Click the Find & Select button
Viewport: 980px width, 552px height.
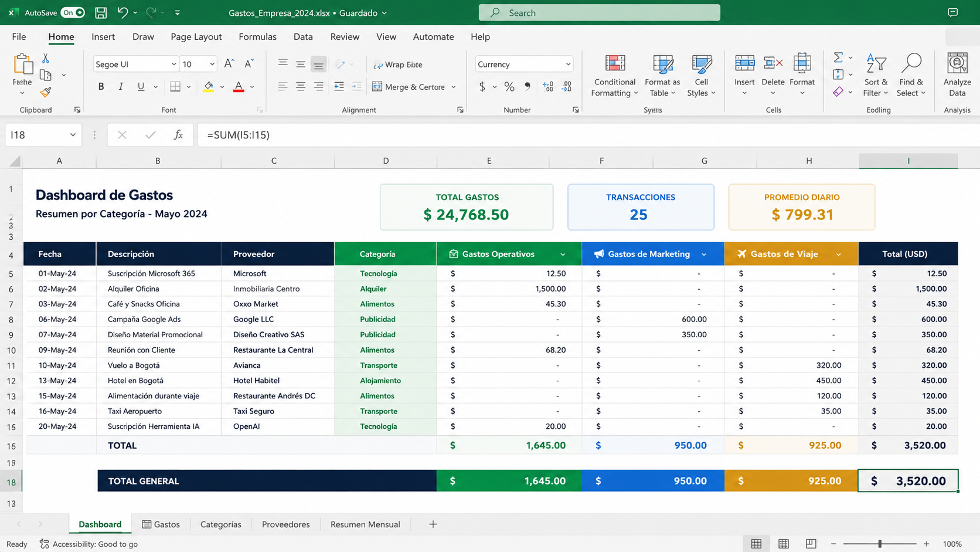pos(911,75)
